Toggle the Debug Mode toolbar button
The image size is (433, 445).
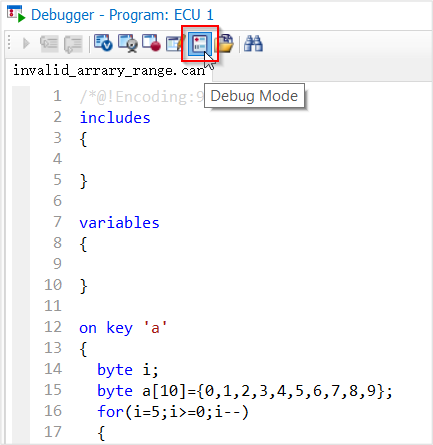click(200, 44)
